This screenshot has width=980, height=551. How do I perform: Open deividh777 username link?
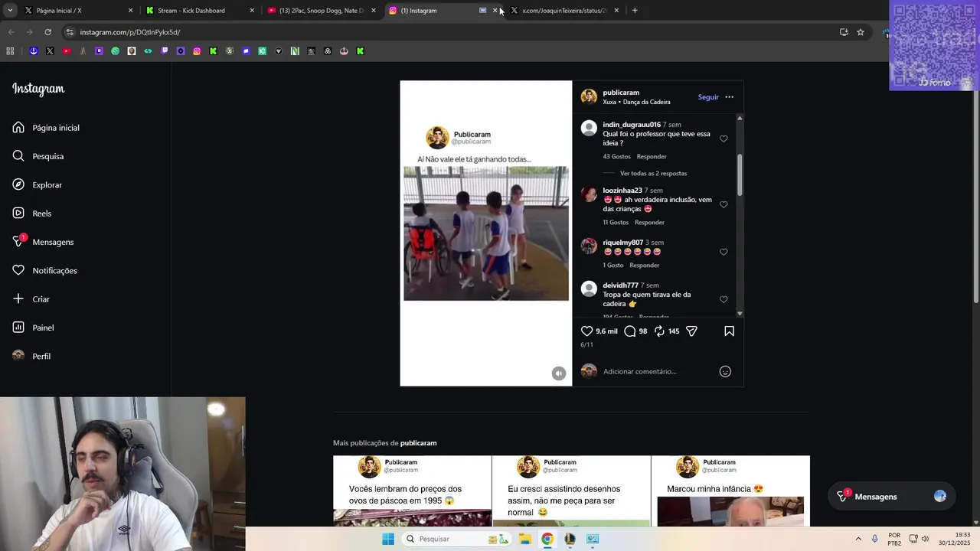[620, 285]
